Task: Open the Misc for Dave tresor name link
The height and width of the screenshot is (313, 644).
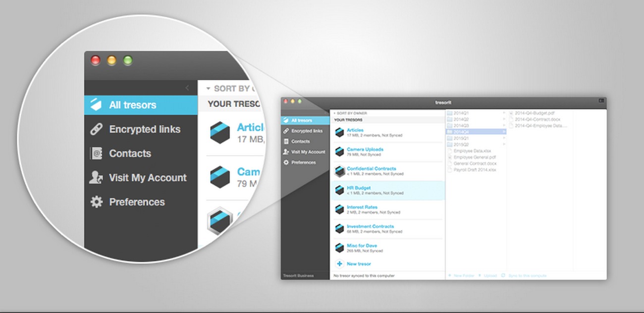Action: 362,246
